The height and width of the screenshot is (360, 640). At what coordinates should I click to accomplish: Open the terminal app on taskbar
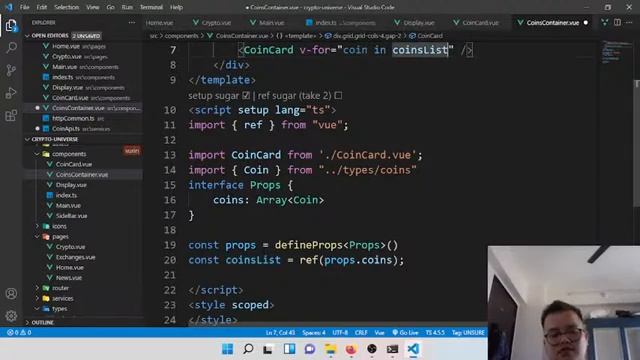pos(392,349)
